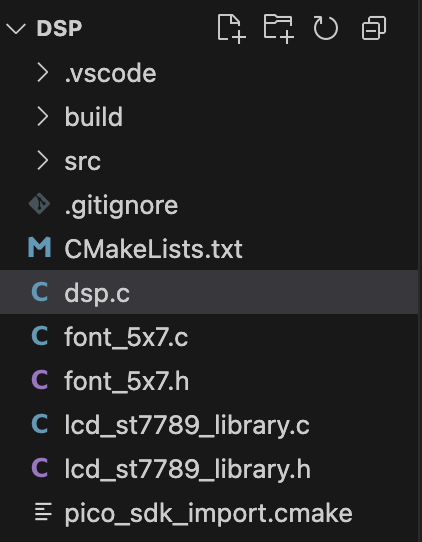Click the git icon beside .gitignore
This screenshot has width=422, height=542.
[39, 204]
